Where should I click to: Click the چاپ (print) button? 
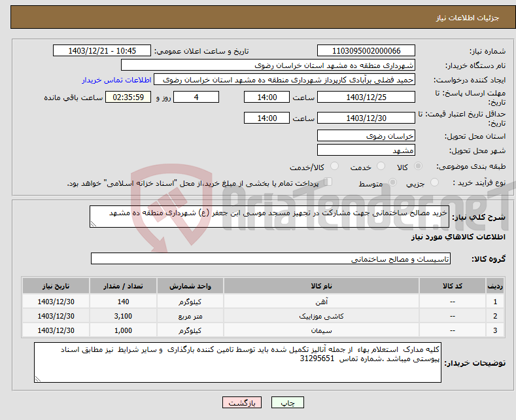coord(287,402)
